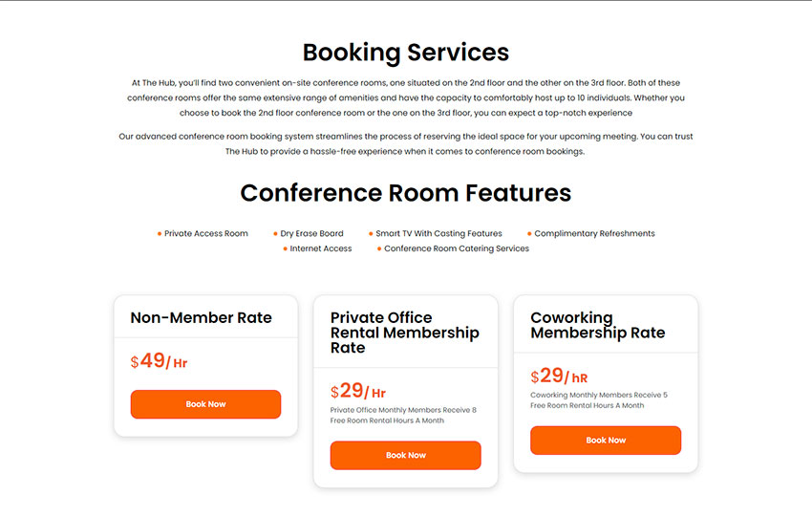Select Book Now in the Coworking Membership card
812x517 pixels.
[606, 441]
